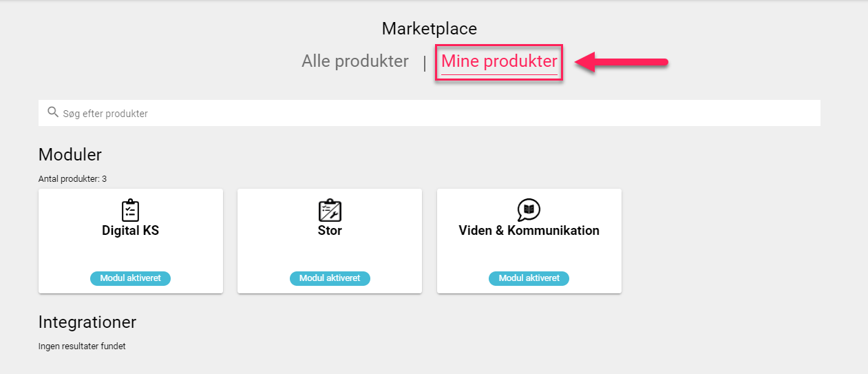This screenshot has height=374, width=868.
Task: Click the separator between the product tabs
Action: point(425,63)
